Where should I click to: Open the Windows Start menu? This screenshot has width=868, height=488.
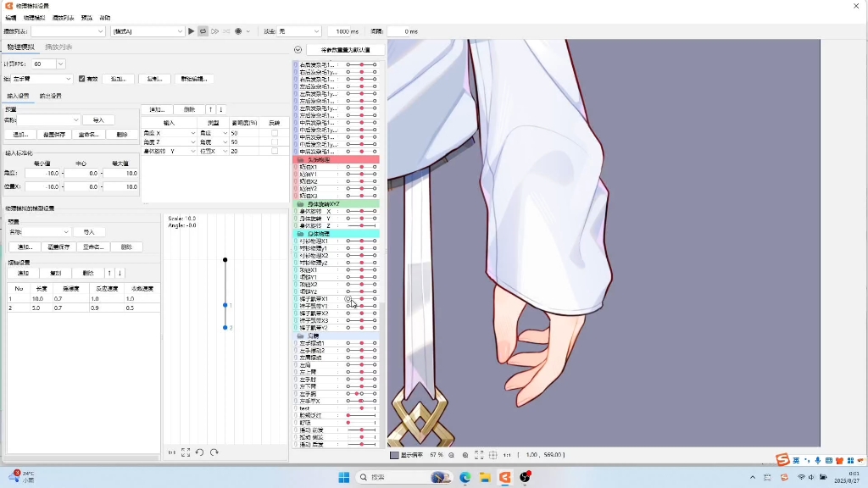344,477
